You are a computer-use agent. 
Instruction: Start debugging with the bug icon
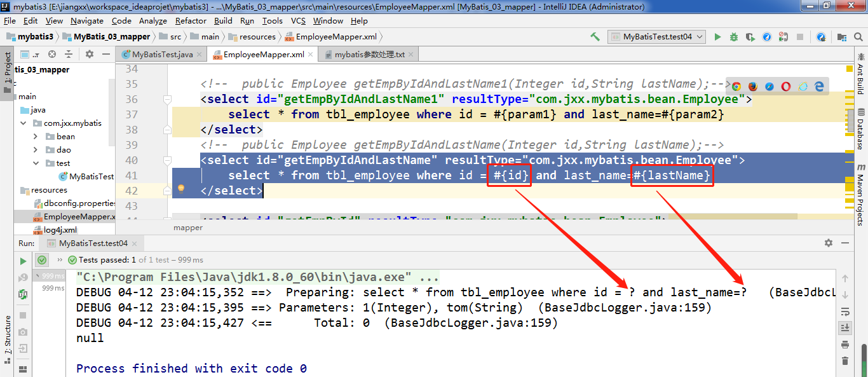(734, 37)
